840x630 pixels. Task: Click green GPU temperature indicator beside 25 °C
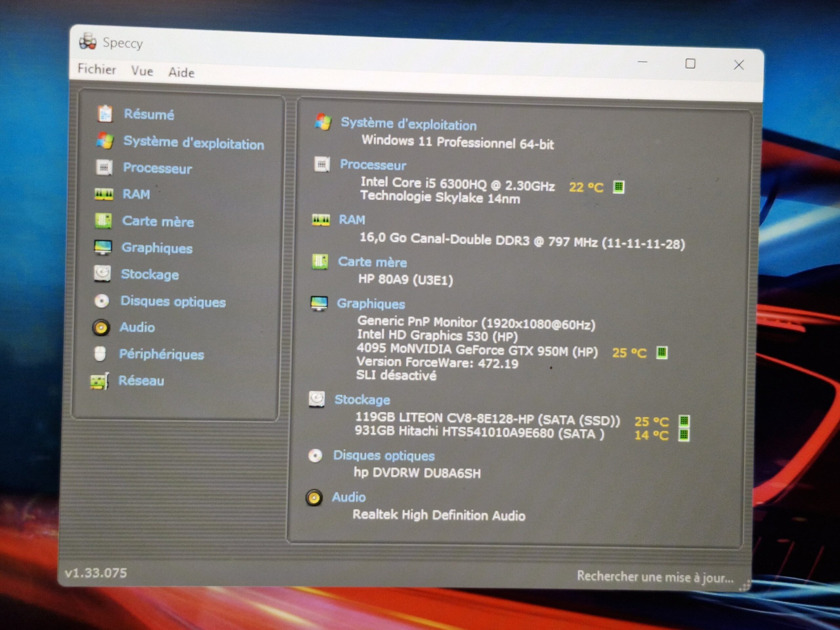661,352
